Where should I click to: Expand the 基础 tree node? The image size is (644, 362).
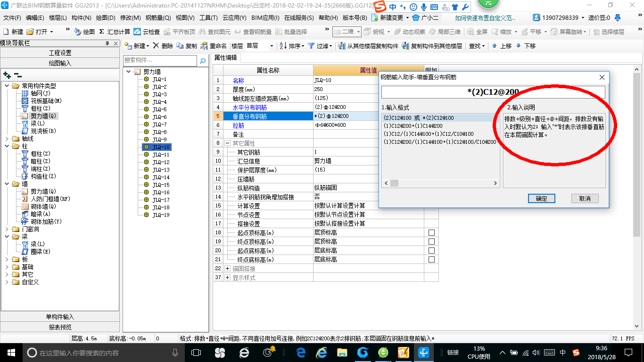tap(8, 267)
